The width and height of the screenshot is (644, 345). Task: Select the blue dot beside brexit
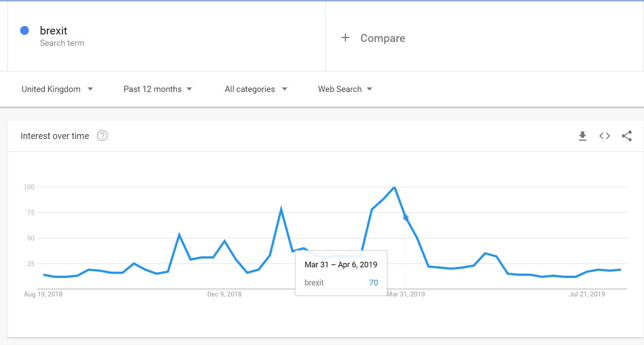[x=25, y=30]
